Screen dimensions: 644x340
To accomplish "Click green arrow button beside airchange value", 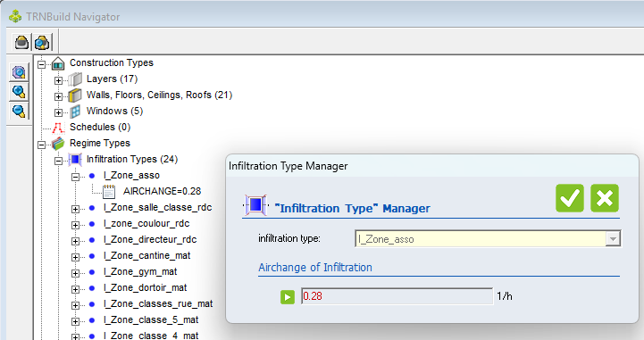I will pos(288,297).
